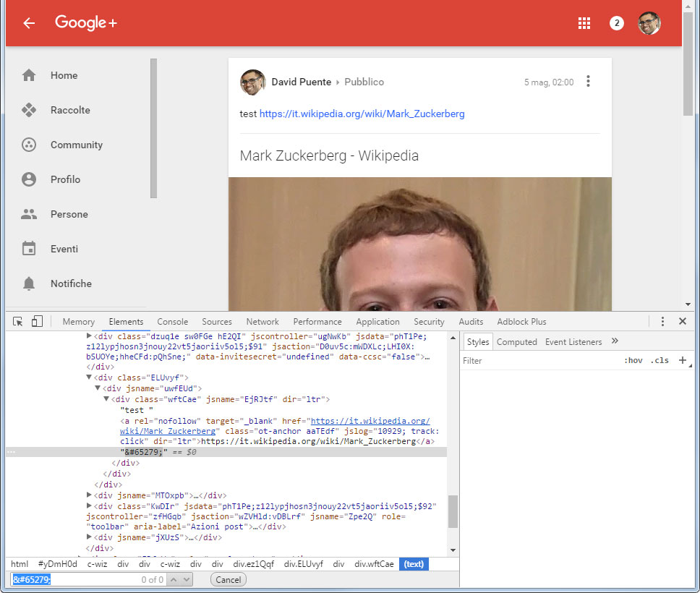
Task: Open the Audits tab
Action: [471, 322]
